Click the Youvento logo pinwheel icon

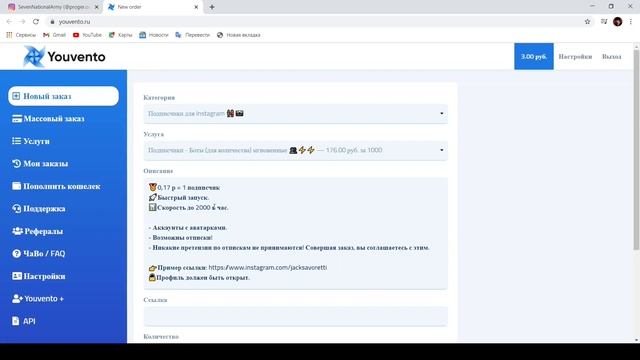coord(33,56)
